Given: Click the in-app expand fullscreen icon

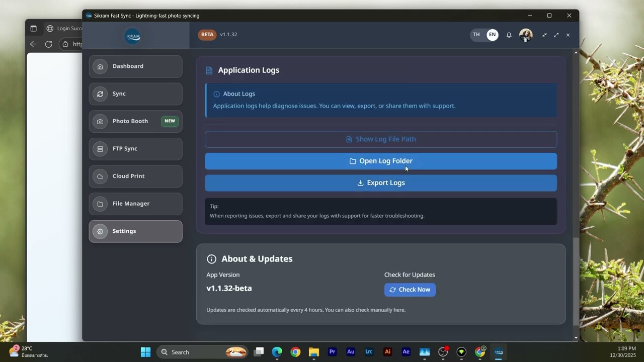Looking at the screenshot, I should (x=556, y=35).
